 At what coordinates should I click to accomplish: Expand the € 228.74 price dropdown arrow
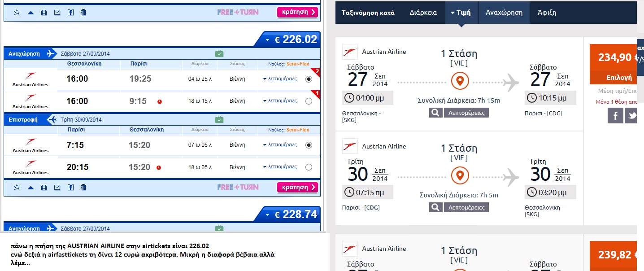[268, 215]
